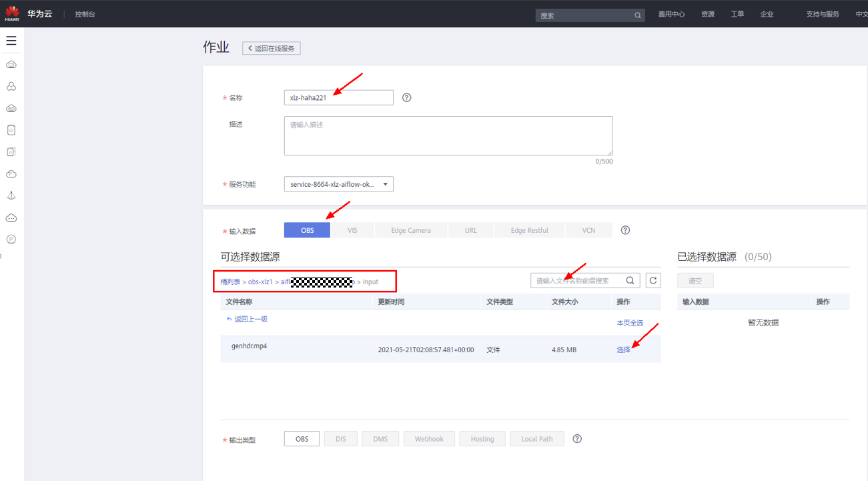
Task: Open 桶列表 in the breadcrumb
Action: pos(230,282)
